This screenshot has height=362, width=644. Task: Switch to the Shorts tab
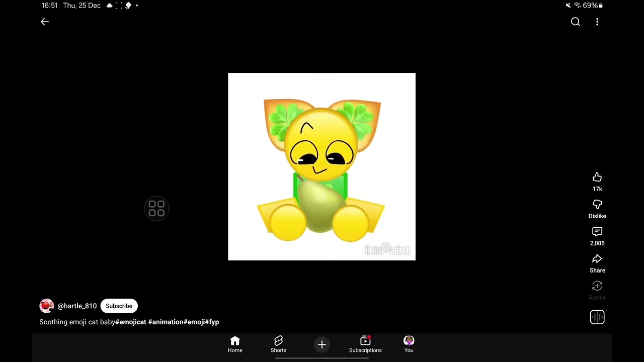coord(278,344)
